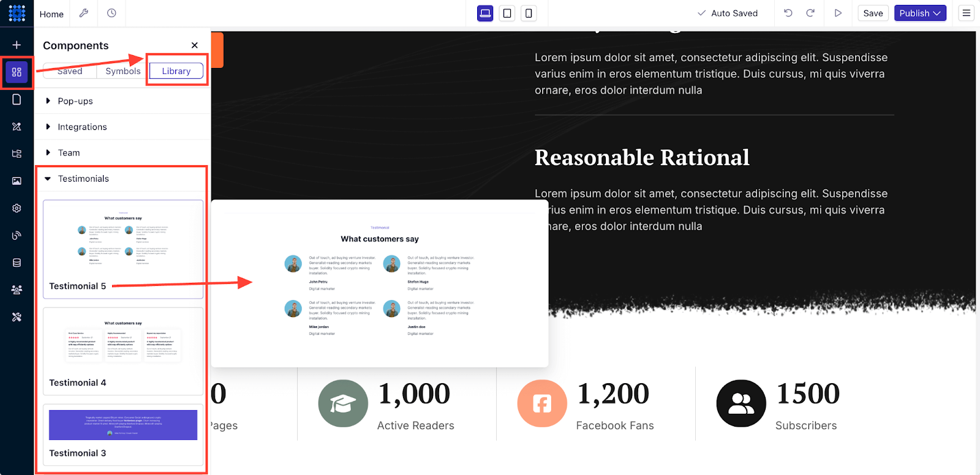Select the Testimonial 3 thumbnail
980x475 pixels.
[123, 435]
